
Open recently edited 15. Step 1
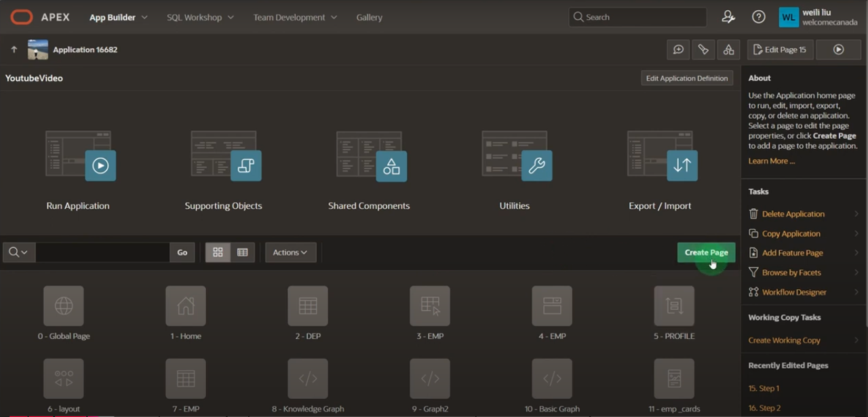tap(764, 389)
